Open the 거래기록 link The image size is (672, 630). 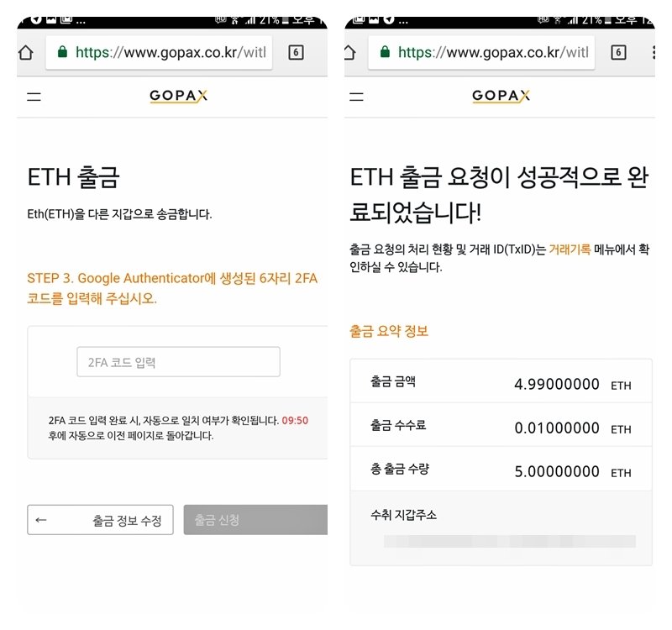click(570, 249)
